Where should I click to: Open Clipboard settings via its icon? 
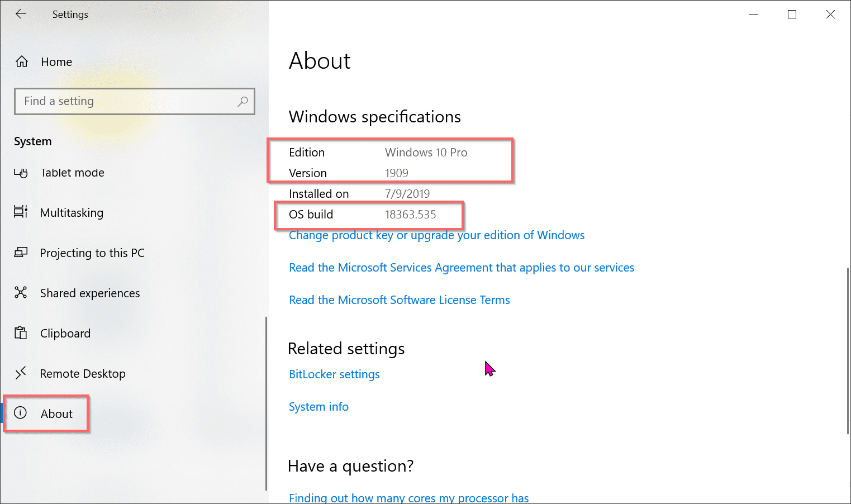(x=21, y=333)
